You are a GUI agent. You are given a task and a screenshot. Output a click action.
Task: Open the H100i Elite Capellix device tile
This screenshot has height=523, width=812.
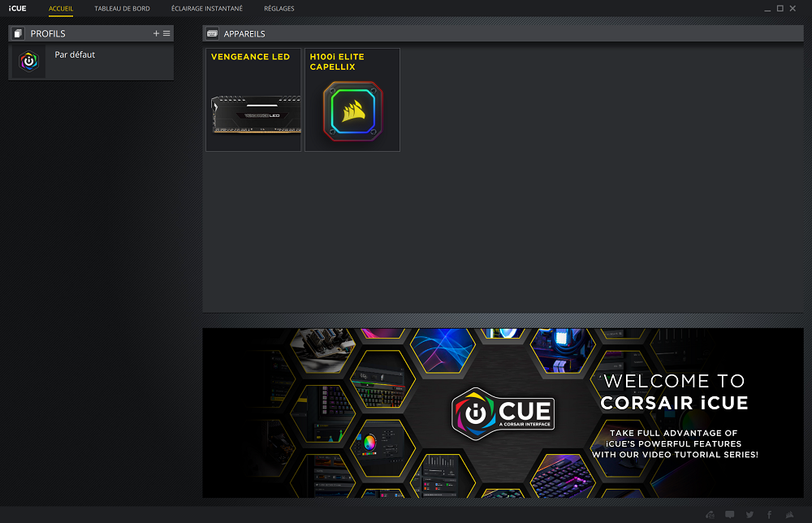352,100
